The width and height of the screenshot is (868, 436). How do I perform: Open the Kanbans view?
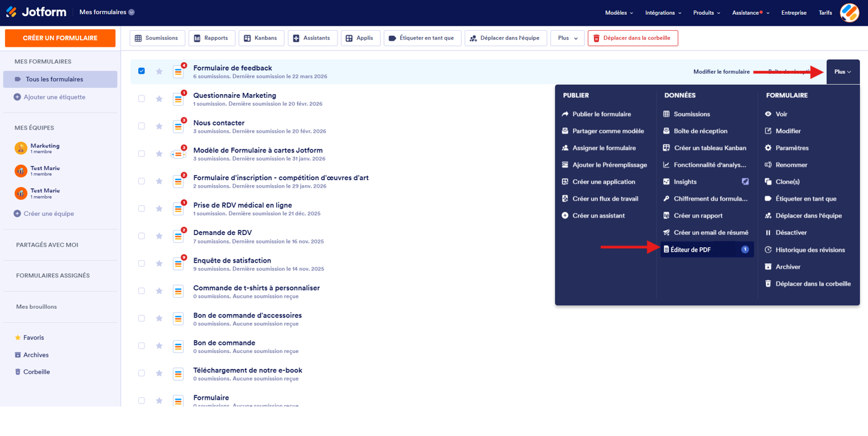(x=261, y=38)
